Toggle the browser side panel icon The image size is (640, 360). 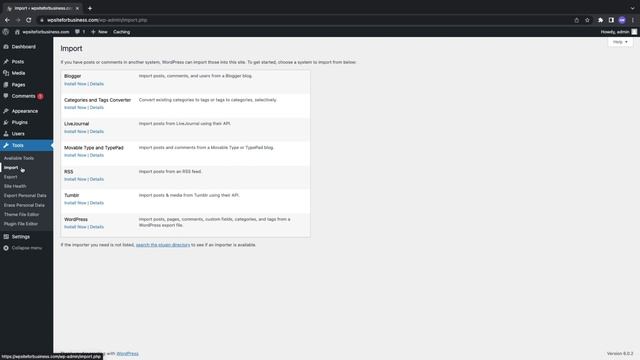(x=611, y=20)
